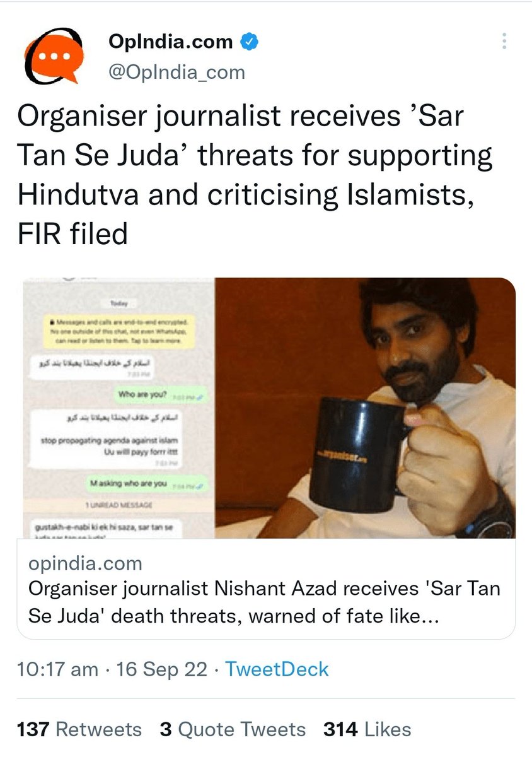View the 314 Likes list
This screenshot has width=532, height=757.
click(x=367, y=730)
